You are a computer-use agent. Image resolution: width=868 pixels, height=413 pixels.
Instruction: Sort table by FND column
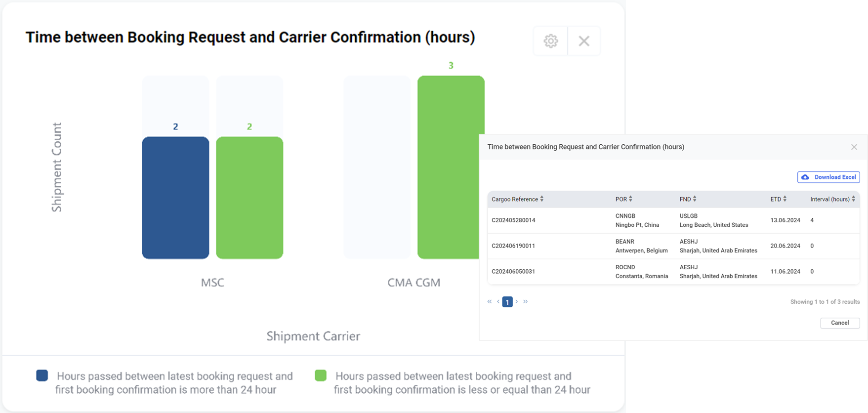[x=695, y=199]
